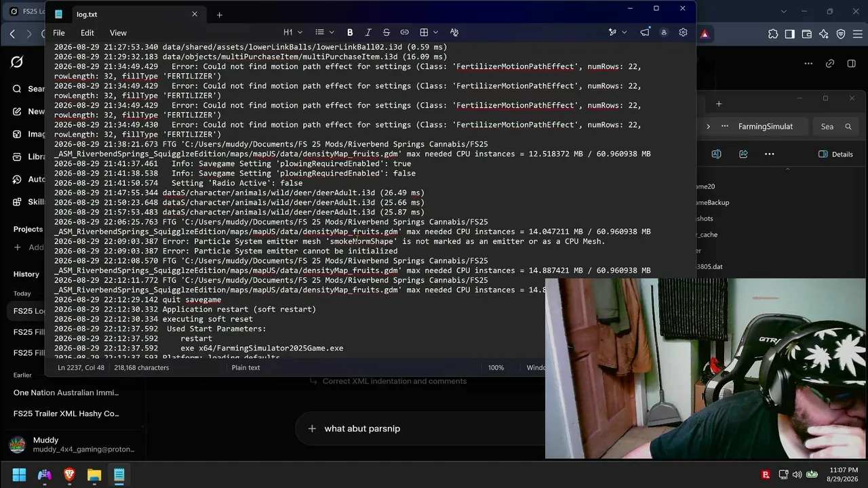Open the Notepad taskbar icon
Image resolution: width=868 pixels, height=488 pixels.
pyautogui.click(x=119, y=474)
